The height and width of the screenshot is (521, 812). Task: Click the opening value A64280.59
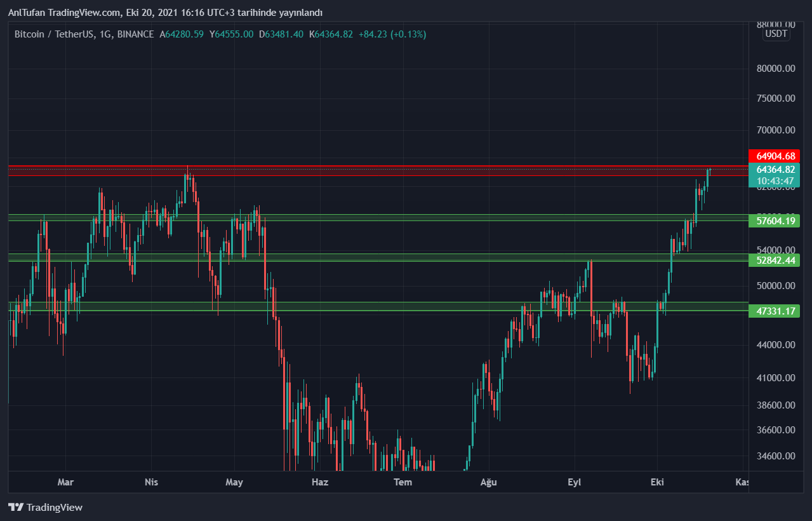pos(182,34)
